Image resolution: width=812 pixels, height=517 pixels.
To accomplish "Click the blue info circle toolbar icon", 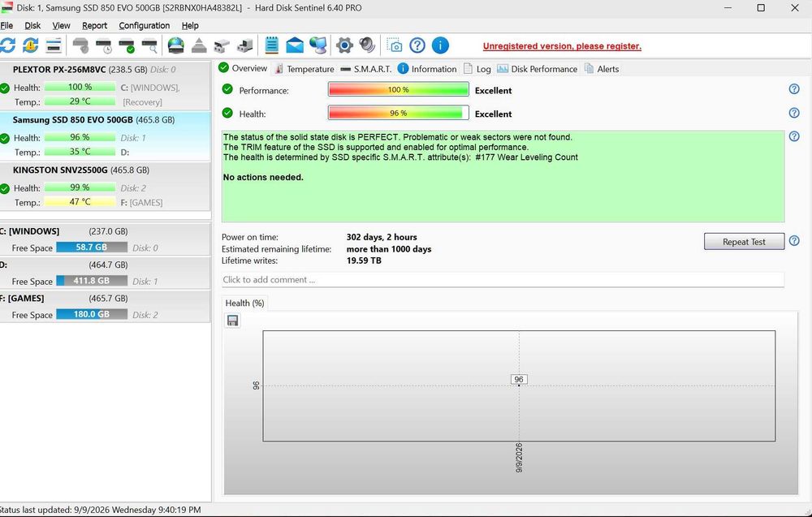I will click(440, 45).
